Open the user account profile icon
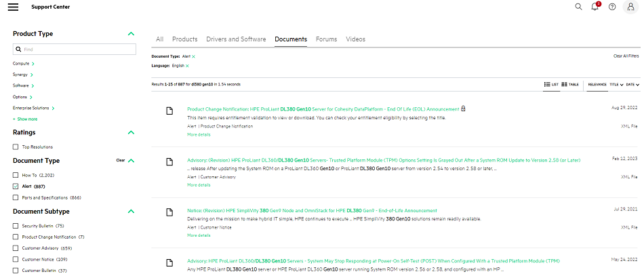 [x=631, y=7]
